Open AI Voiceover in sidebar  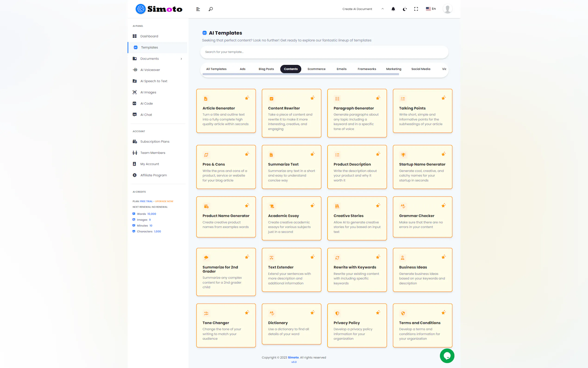150,70
